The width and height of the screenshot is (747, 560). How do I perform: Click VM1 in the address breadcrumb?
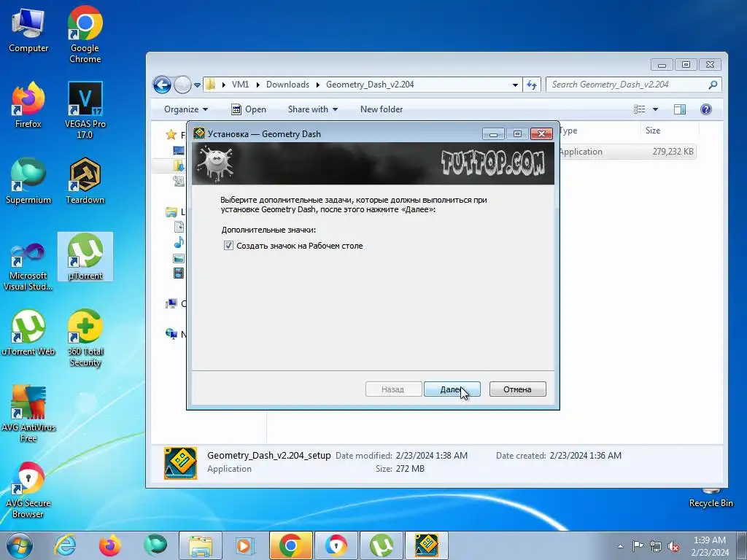pos(240,85)
